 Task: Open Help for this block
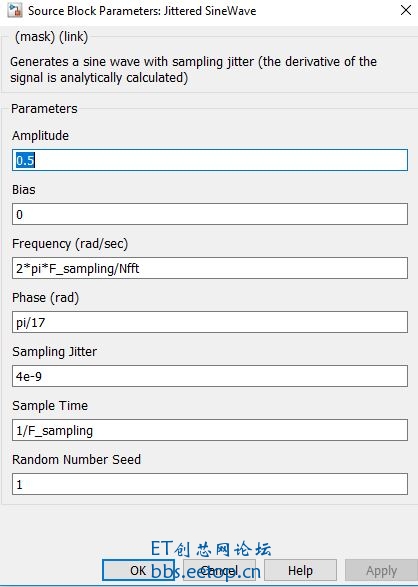tap(300, 570)
